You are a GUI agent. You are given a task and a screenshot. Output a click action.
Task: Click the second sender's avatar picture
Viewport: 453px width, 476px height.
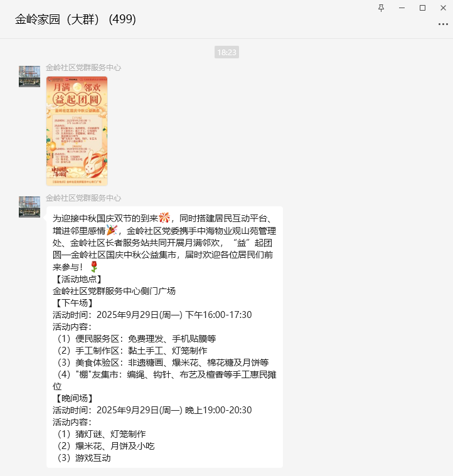tap(29, 207)
